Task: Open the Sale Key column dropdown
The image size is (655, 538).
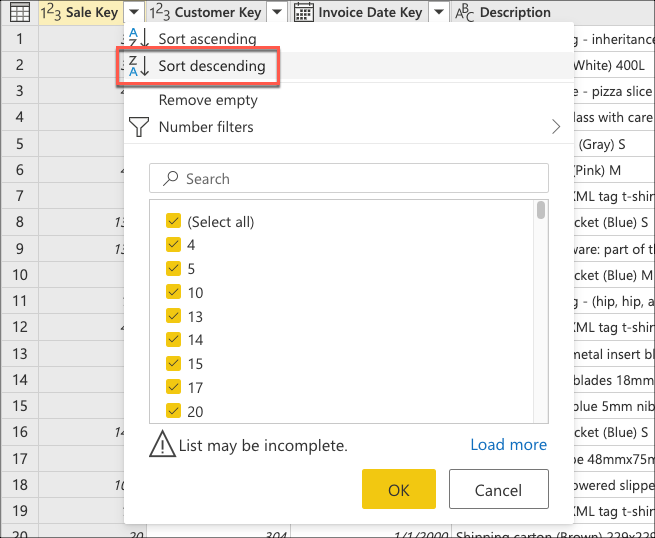Action: [x=134, y=12]
